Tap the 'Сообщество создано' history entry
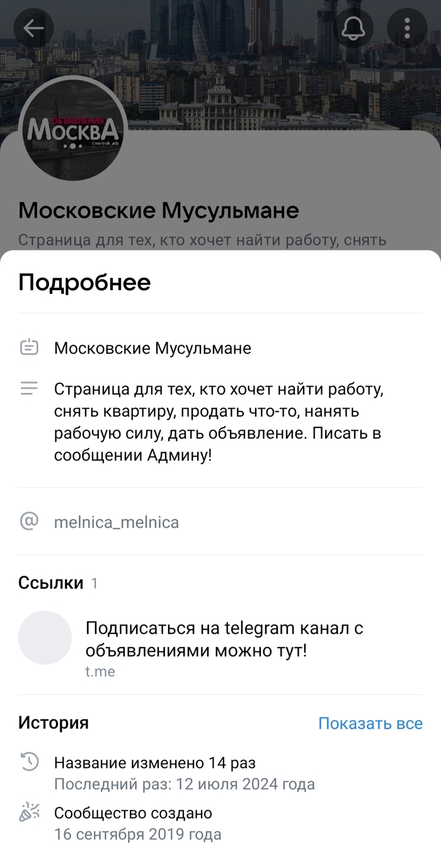 click(x=133, y=813)
